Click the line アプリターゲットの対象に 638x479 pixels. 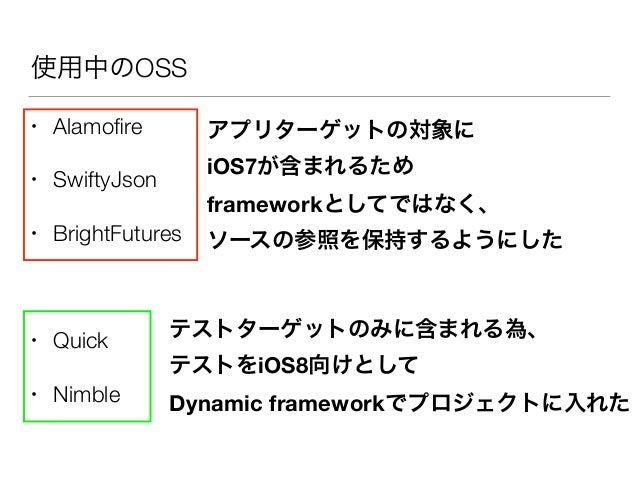tap(341, 130)
